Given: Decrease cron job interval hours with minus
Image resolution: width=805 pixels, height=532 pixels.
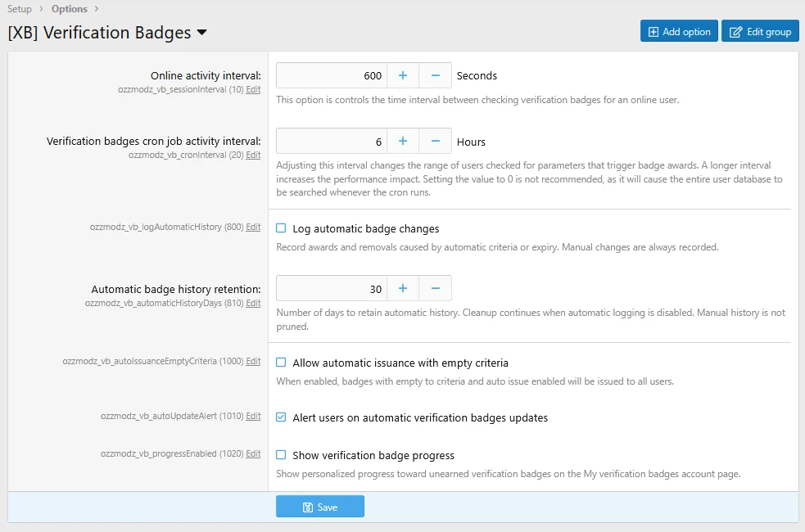Looking at the screenshot, I should 436,141.
